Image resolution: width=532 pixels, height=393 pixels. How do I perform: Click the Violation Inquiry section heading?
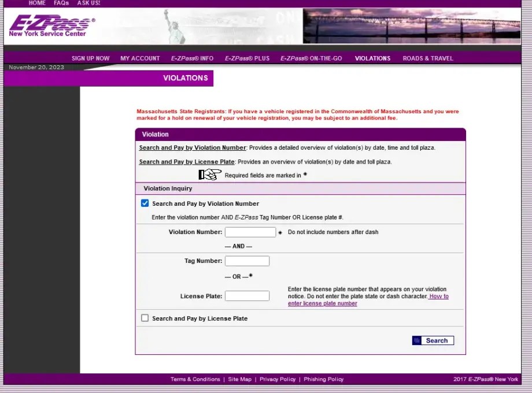pos(168,188)
